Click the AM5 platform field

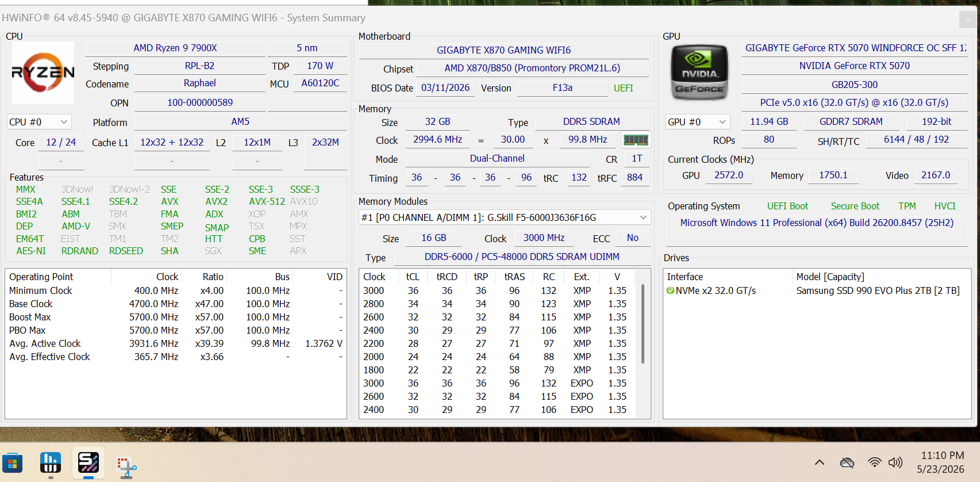click(x=240, y=122)
